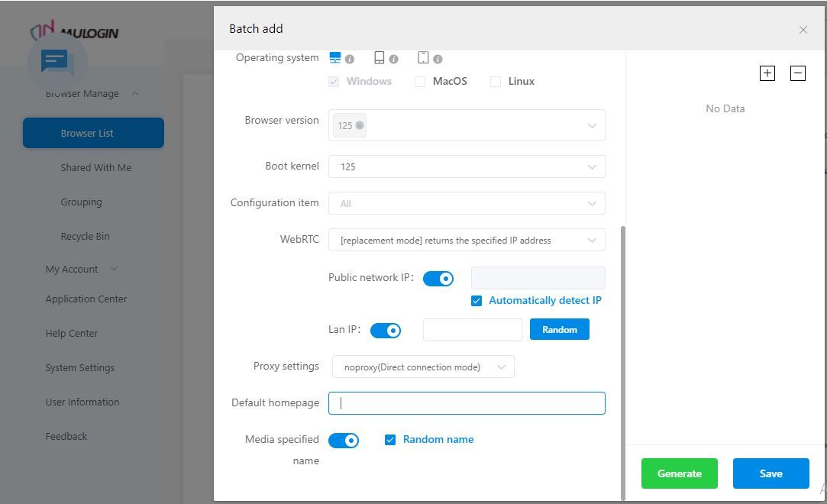Open the Boot kernel dropdown
Image resolution: width=827 pixels, height=504 pixels.
point(467,166)
